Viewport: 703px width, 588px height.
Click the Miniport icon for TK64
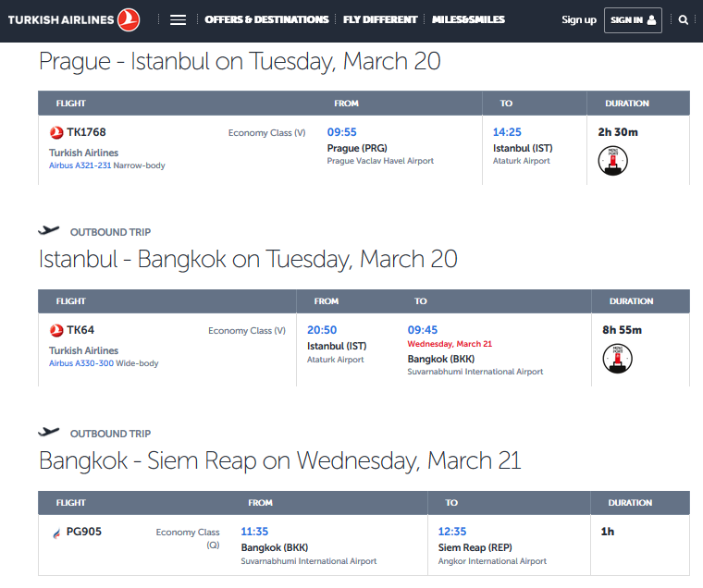coord(617,359)
